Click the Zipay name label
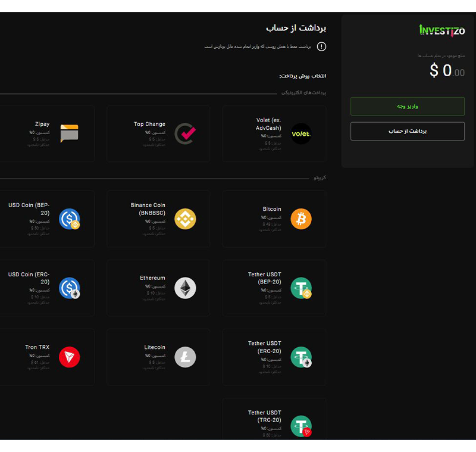 42,124
